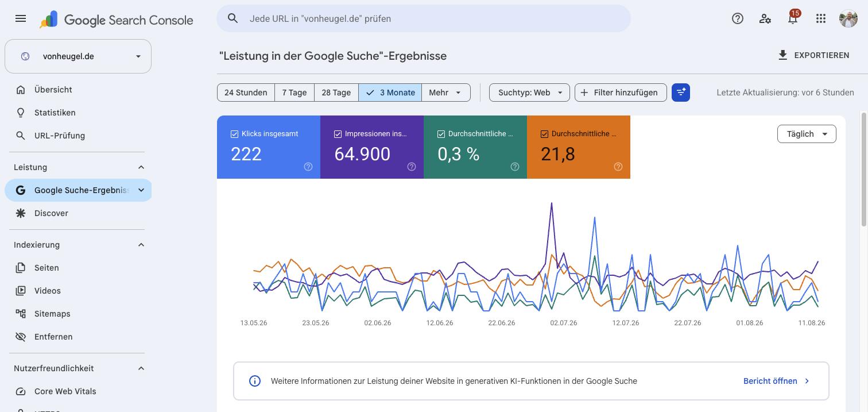Click Letzte Aktualisierung: vor 6 Stunden text

(785, 93)
